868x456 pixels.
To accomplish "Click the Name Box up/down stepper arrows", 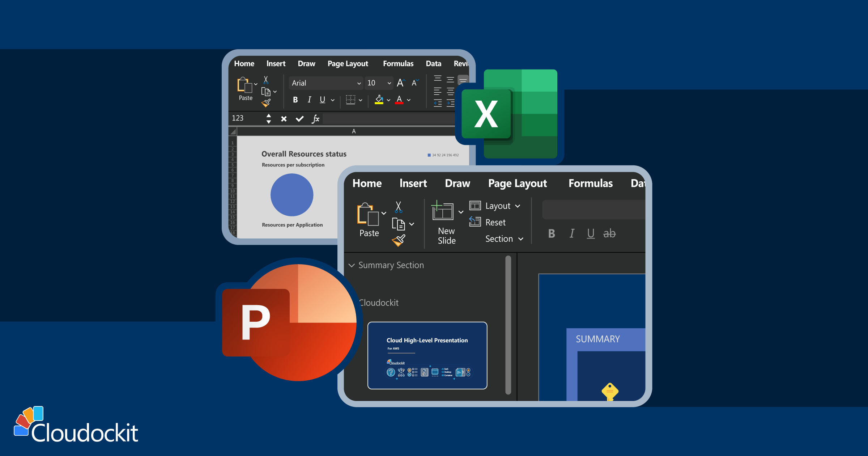I will pos(269,118).
